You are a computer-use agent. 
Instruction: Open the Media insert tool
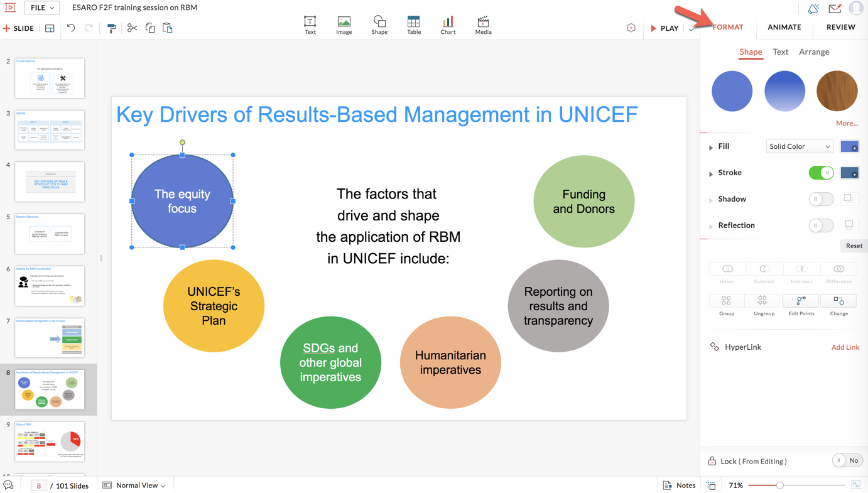point(483,25)
